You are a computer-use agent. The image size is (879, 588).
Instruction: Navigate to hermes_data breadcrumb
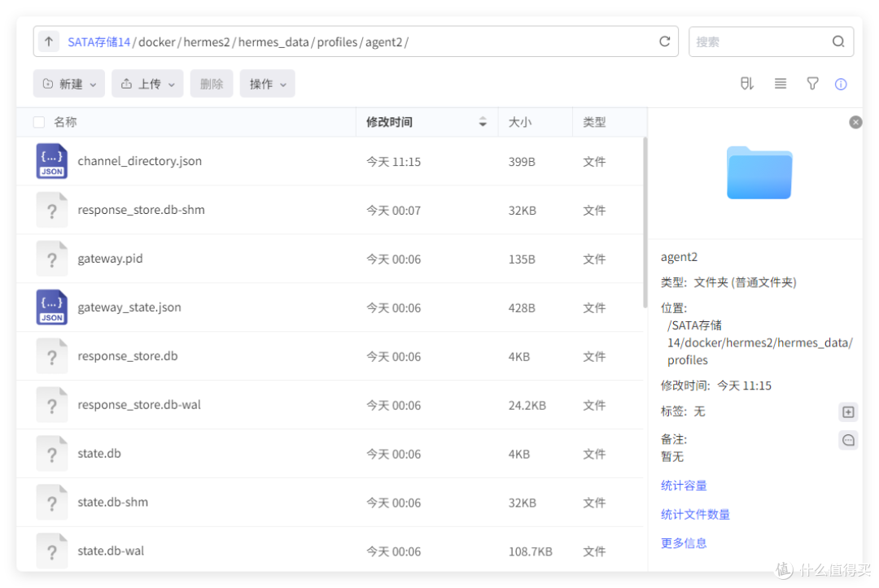click(x=273, y=42)
